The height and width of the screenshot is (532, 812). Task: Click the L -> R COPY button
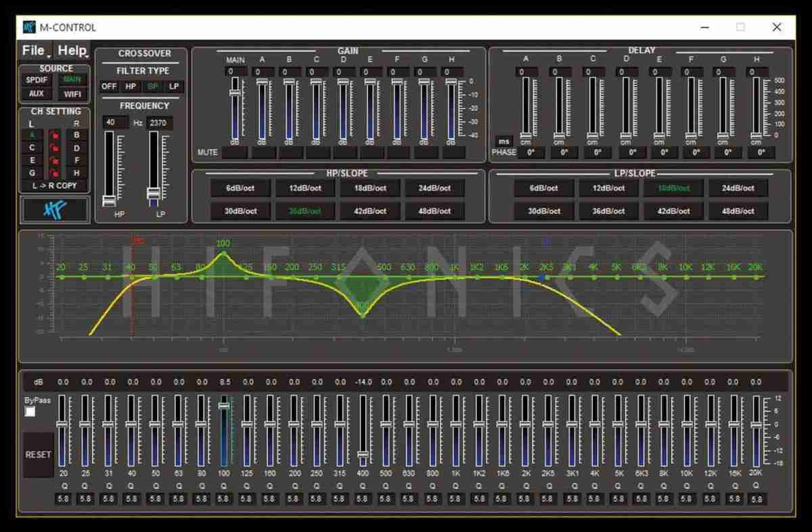click(55, 185)
